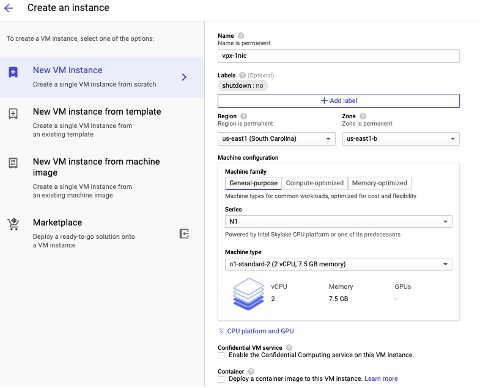Open help icon beside Confidential VM service

[x=289, y=347]
